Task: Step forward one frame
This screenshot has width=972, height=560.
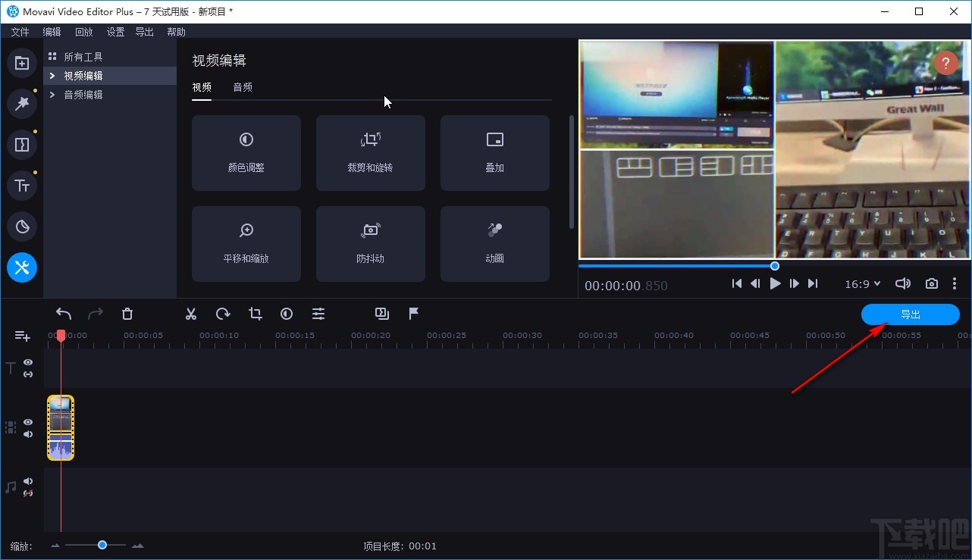Action: tap(794, 283)
